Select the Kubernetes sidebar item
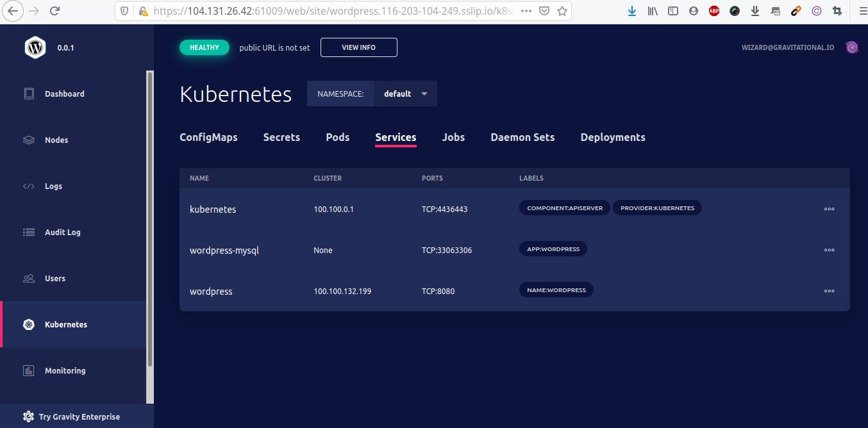This screenshot has width=868, height=428. tap(74, 324)
